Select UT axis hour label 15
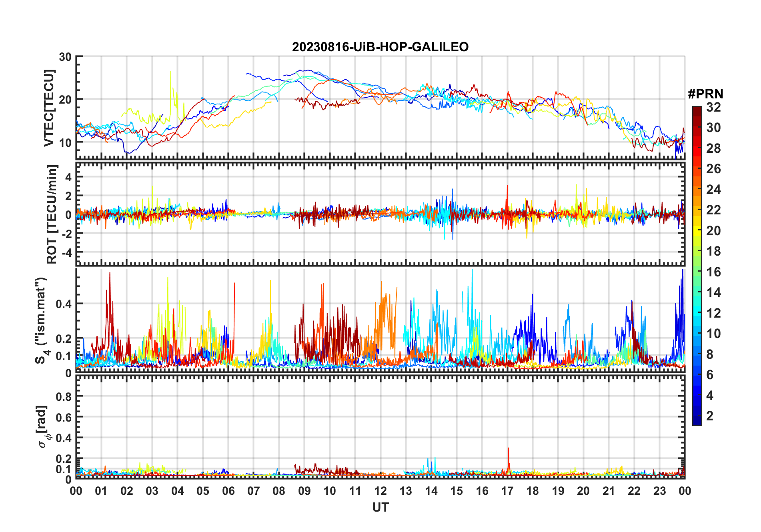This screenshot has width=761, height=532. [x=457, y=491]
